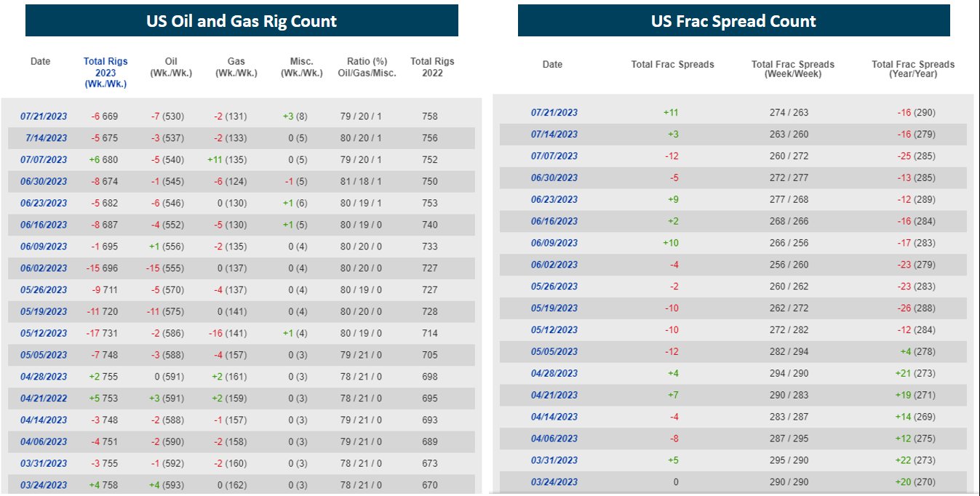980x496 pixels.
Task: Click the '-26 (288)' year/year cell
Action: pos(917,308)
